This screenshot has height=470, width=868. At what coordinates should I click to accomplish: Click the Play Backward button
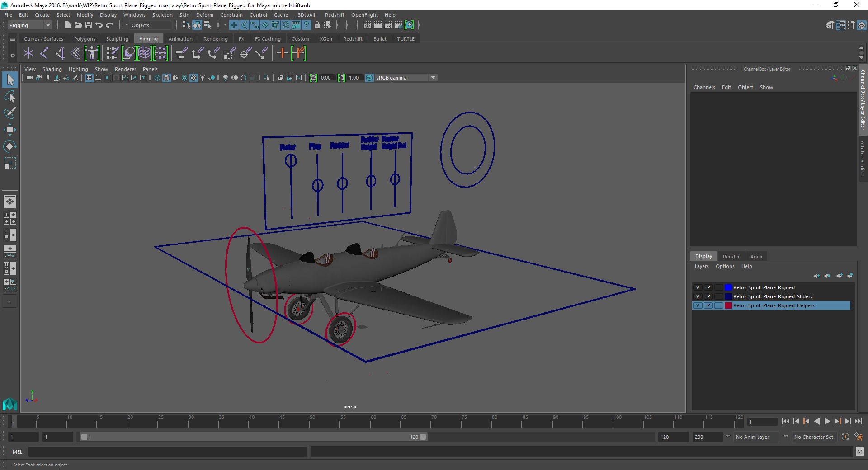point(816,421)
